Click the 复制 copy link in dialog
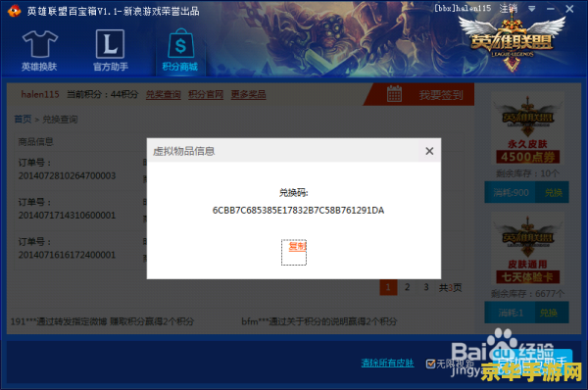Image resolution: width=588 pixels, height=390 pixels. pos(297,246)
